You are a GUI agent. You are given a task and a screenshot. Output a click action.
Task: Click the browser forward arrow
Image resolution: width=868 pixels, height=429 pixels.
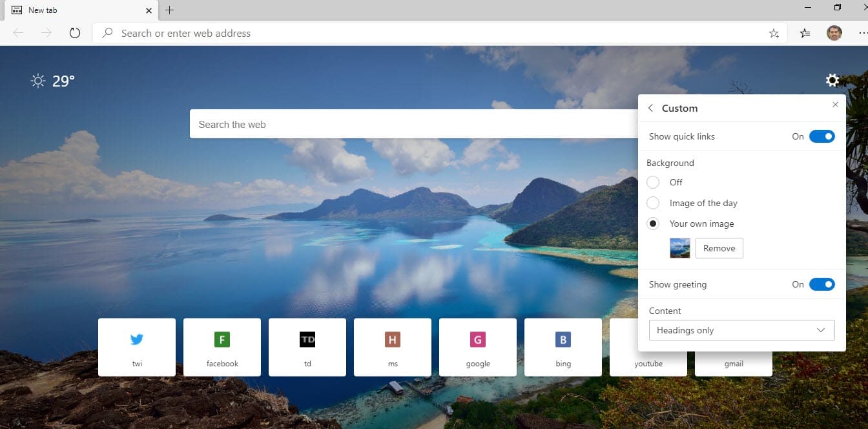pyautogui.click(x=46, y=33)
